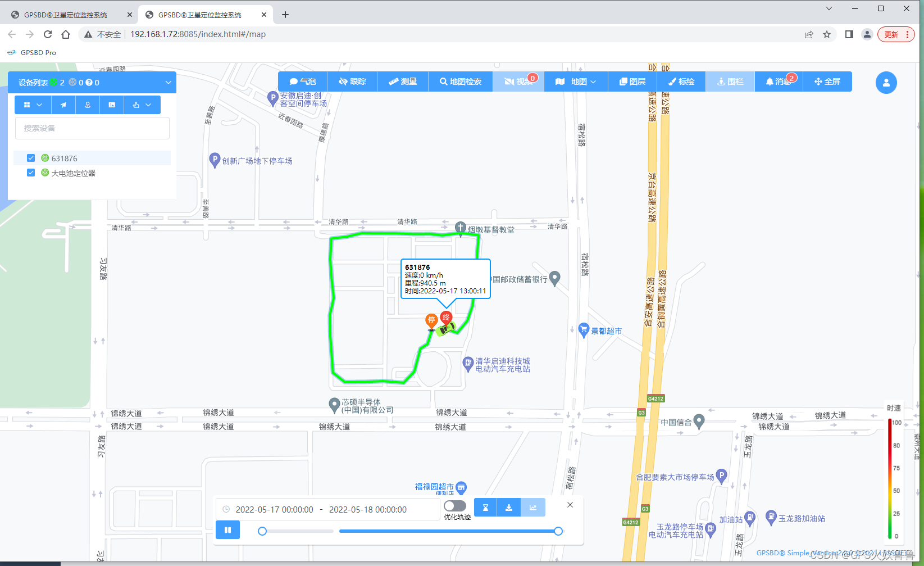The width and height of the screenshot is (924, 566).
Task: Download the track data
Action: (x=509, y=508)
